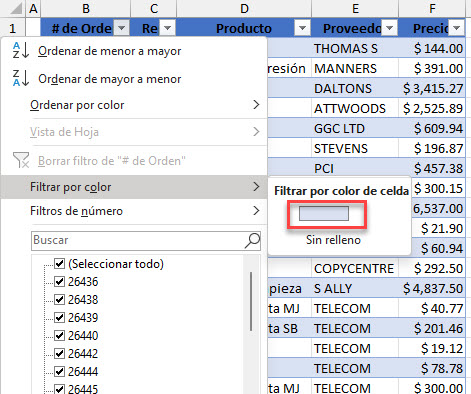This screenshot has width=471, height=394.
Task: Uncheck order number 26436
Action: coord(59,282)
